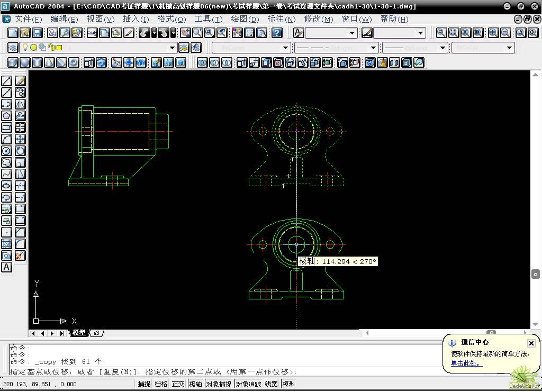Toggle the 正交 (Ortho) mode
542x392 pixels.
coord(178,384)
